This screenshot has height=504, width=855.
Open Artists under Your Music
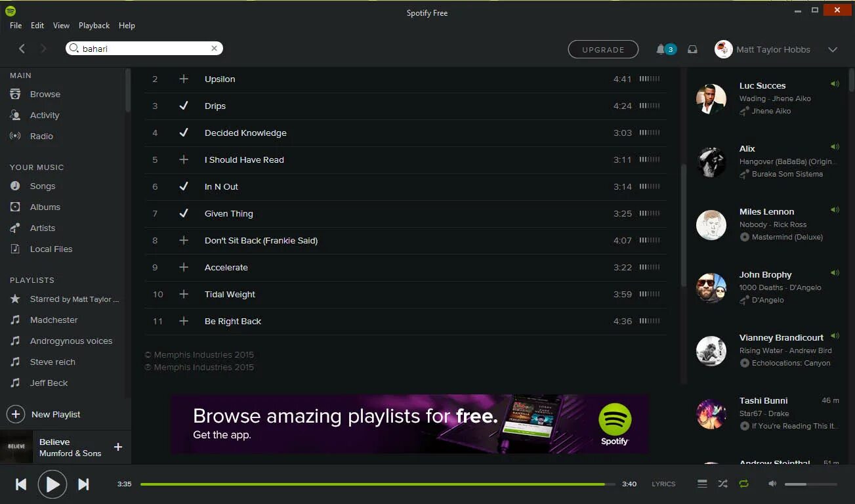42,228
